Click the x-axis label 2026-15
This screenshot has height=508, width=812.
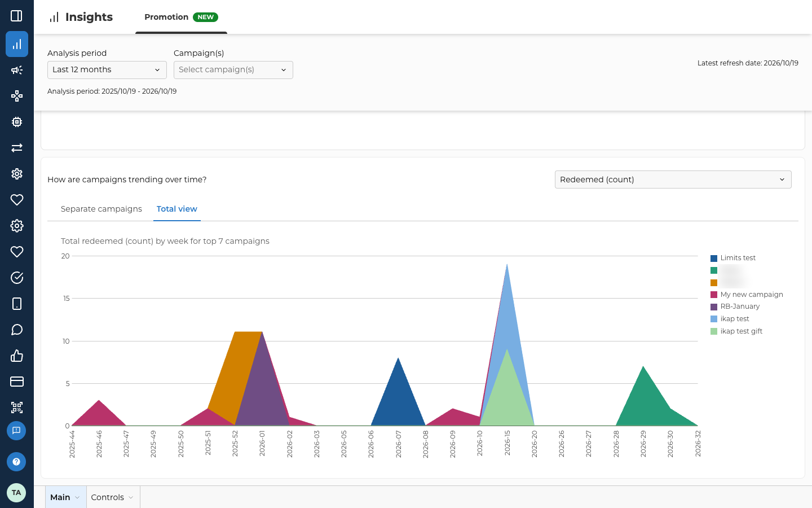[507, 444]
